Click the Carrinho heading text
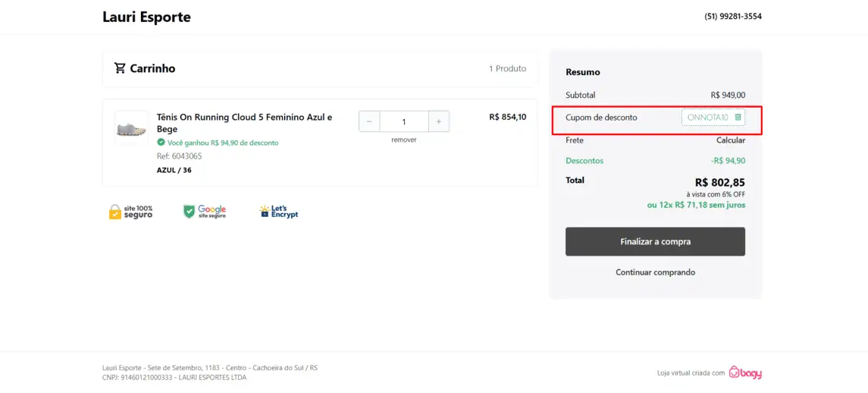This screenshot has height=393, width=868. tap(153, 69)
